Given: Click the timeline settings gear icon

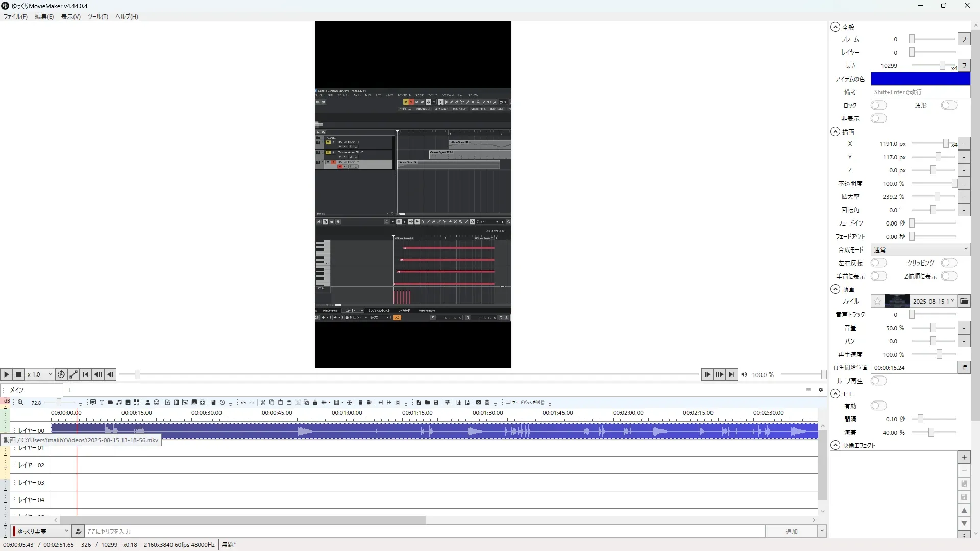Looking at the screenshot, I should pos(821,390).
